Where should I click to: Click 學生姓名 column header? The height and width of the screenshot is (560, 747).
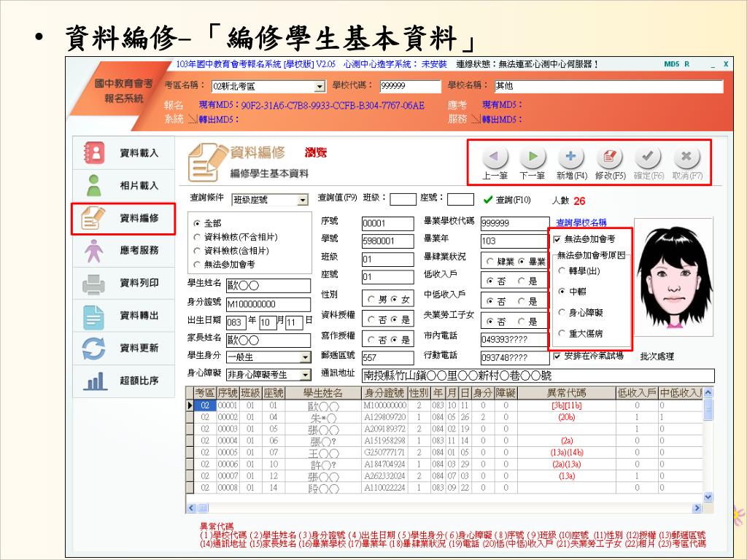(x=322, y=393)
